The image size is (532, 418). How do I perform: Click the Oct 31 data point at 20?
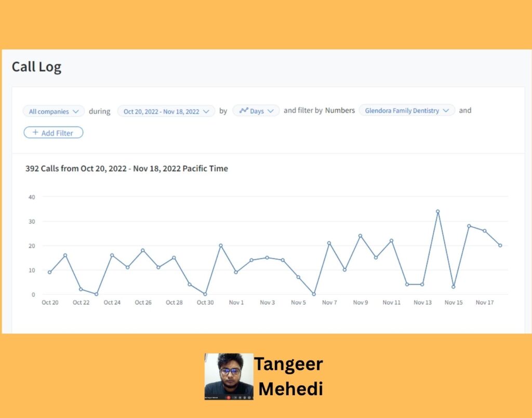pos(220,246)
